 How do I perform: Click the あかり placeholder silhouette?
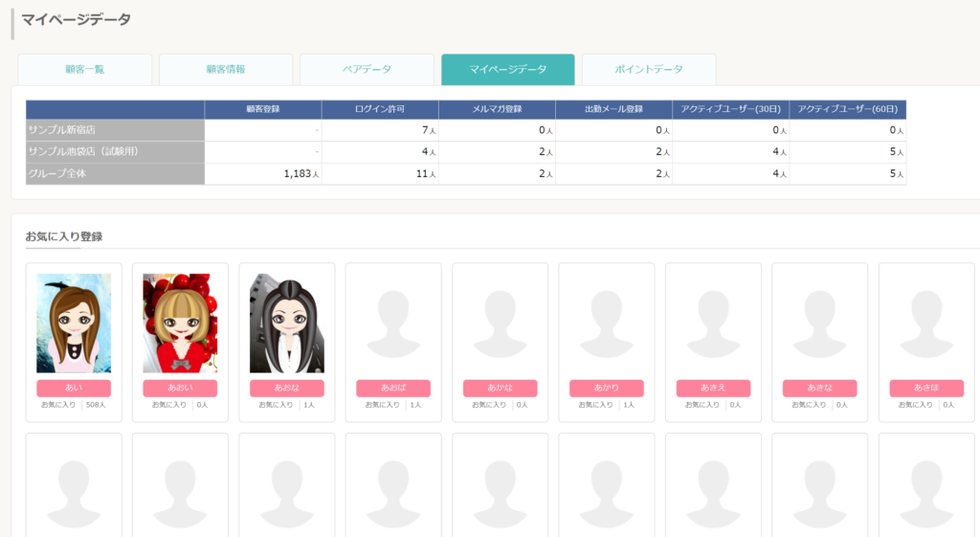point(606,324)
